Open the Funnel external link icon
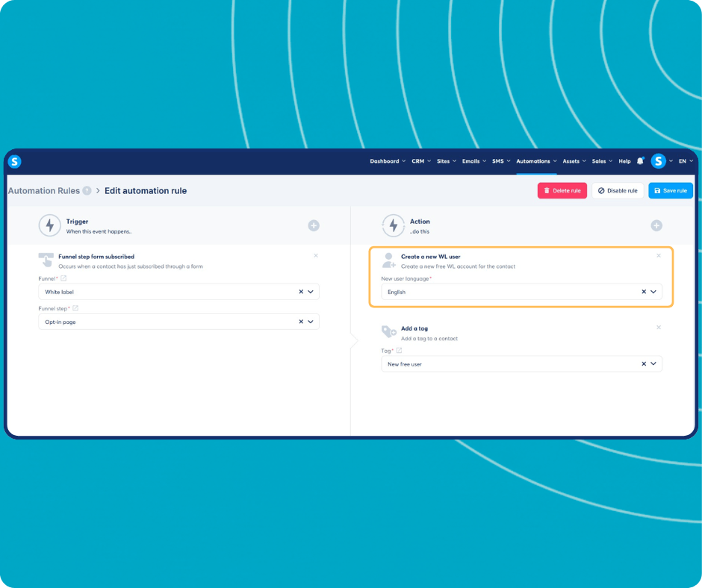 63,278
